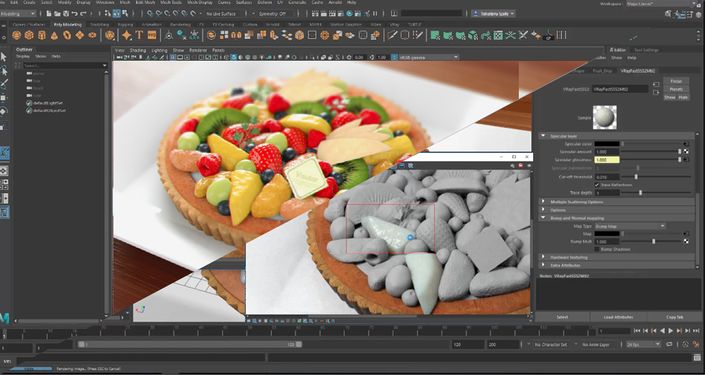Click map button next to Specular color
The image size is (705, 375).
(x=686, y=144)
